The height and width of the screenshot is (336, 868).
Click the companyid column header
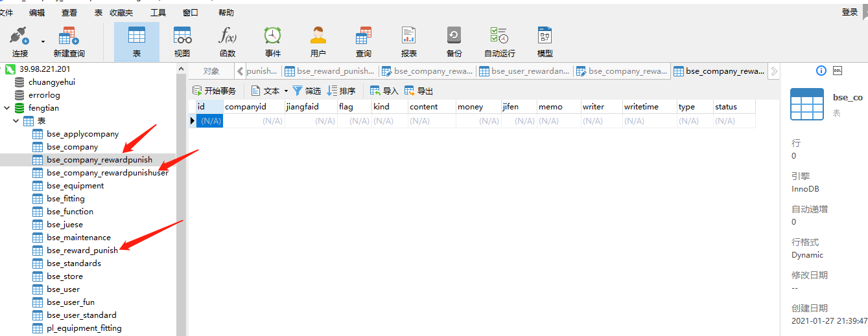click(245, 107)
